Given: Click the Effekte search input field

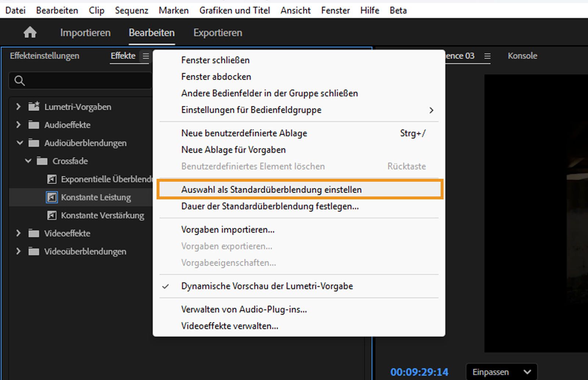Looking at the screenshot, I should (80, 81).
